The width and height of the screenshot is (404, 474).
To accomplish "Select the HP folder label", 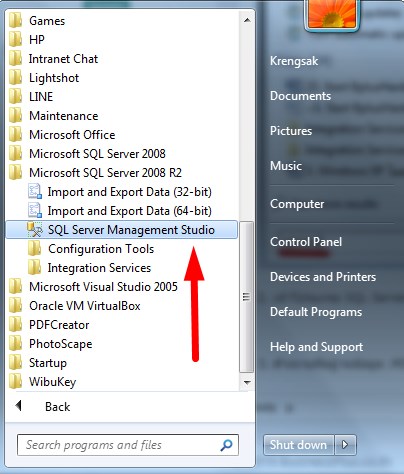I will coord(37,40).
